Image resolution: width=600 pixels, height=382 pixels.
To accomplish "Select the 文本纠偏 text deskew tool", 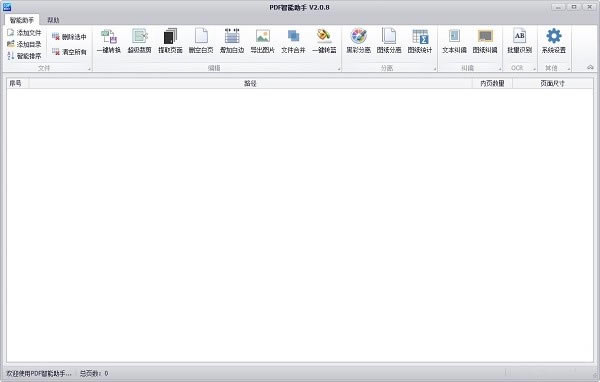I will coord(454,41).
